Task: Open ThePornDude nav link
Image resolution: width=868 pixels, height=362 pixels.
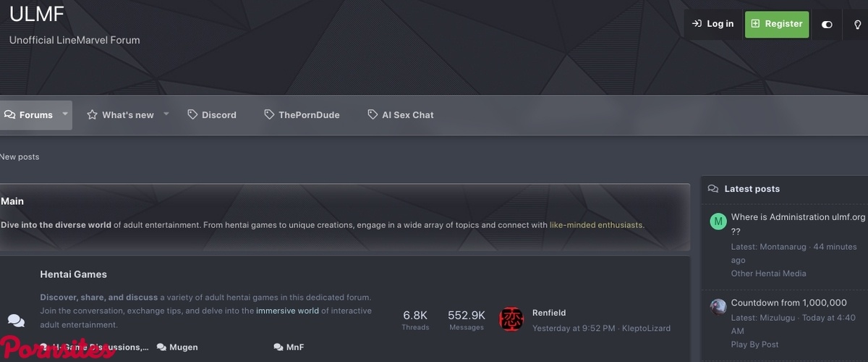Action: 302,115
